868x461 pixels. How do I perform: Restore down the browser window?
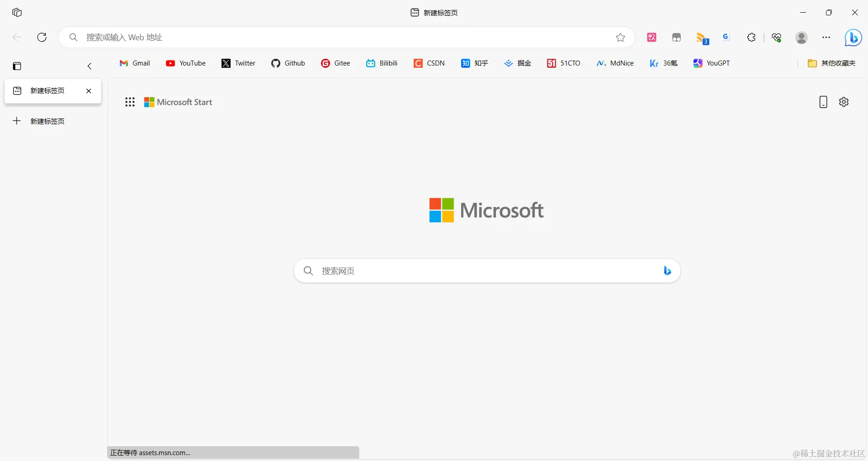click(x=829, y=13)
